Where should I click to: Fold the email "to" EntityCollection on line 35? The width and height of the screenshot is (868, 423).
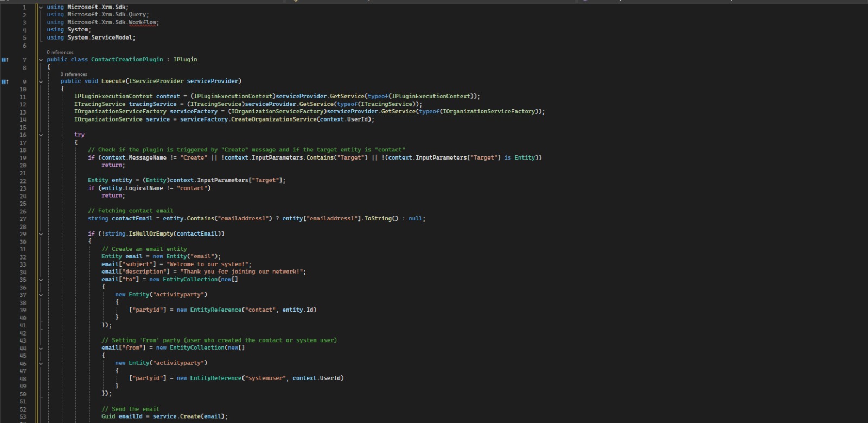(41, 280)
